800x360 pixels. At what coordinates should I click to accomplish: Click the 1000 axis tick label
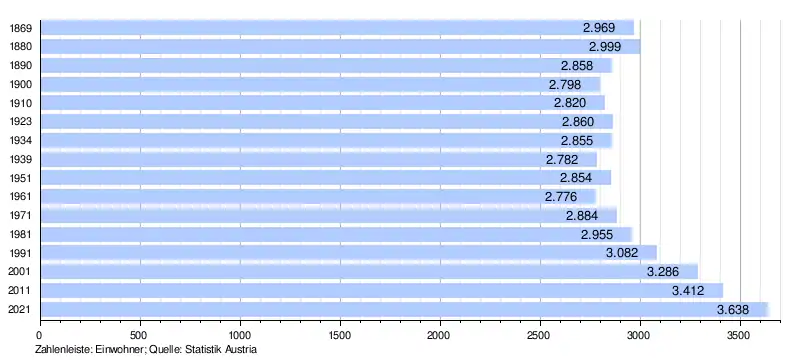pos(240,335)
